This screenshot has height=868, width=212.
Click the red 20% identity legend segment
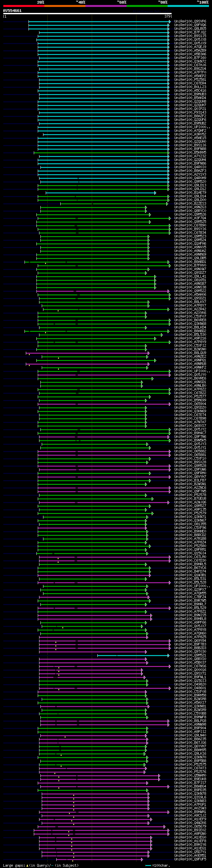tap(24, 6)
